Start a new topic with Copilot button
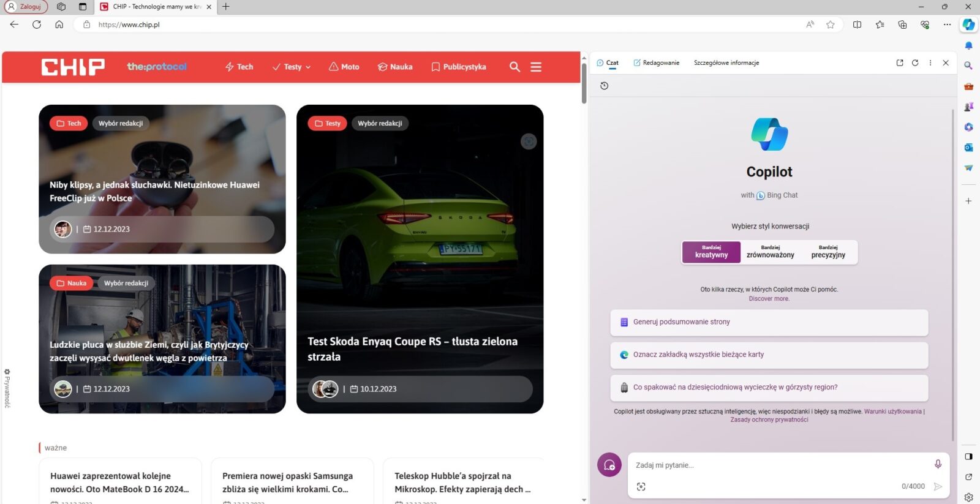Screen dimensions: 980x504 pos(609,465)
